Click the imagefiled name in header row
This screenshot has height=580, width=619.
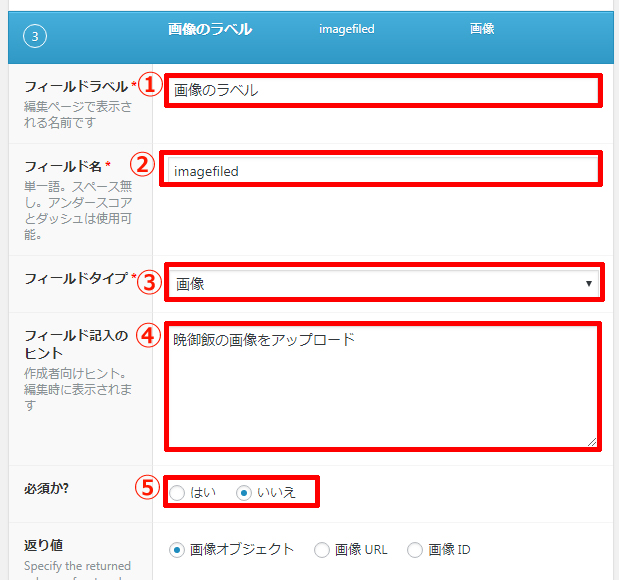[346, 30]
